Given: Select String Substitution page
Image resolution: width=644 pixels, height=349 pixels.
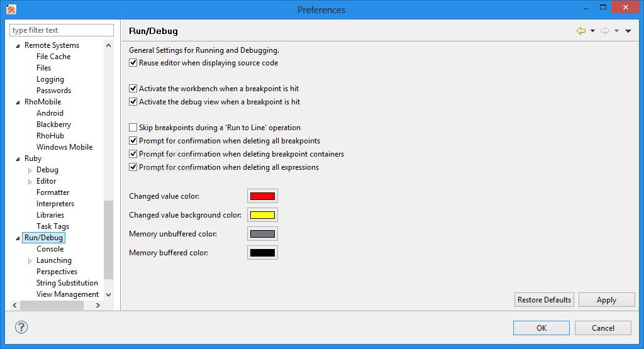Looking at the screenshot, I should pyautogui.click(x=67, y=283).
